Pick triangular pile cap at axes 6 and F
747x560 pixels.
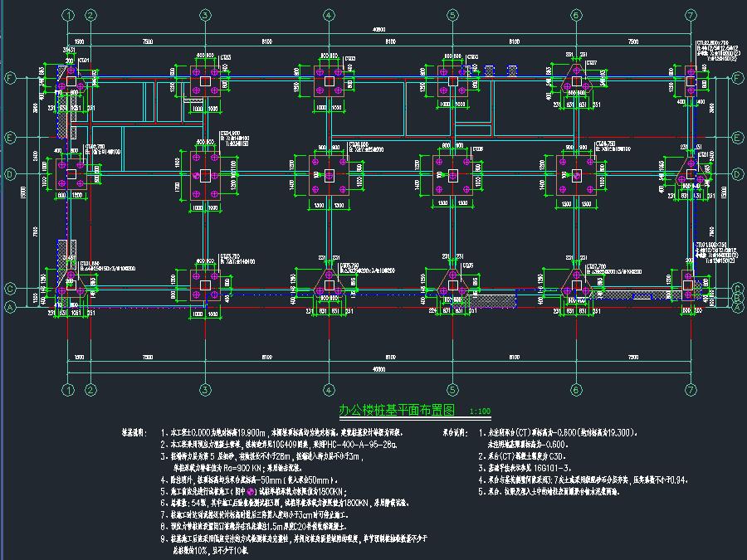577,78
